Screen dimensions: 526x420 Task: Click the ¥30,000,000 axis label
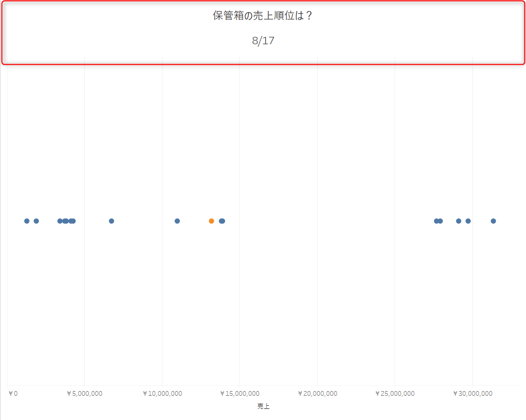(472, 394)
